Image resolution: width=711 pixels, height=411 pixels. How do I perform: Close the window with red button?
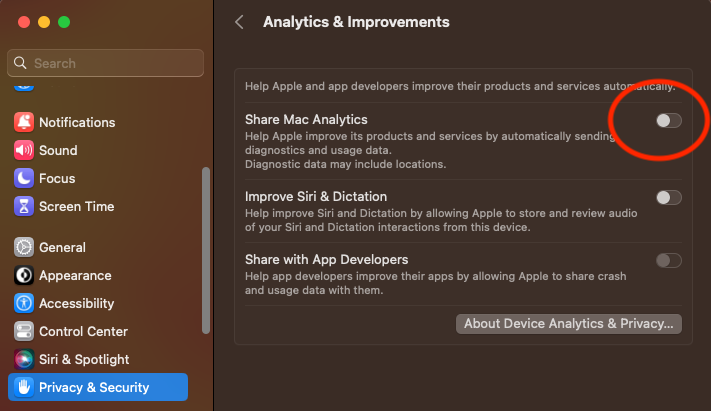pyautogui.click(x=24, y=22)
